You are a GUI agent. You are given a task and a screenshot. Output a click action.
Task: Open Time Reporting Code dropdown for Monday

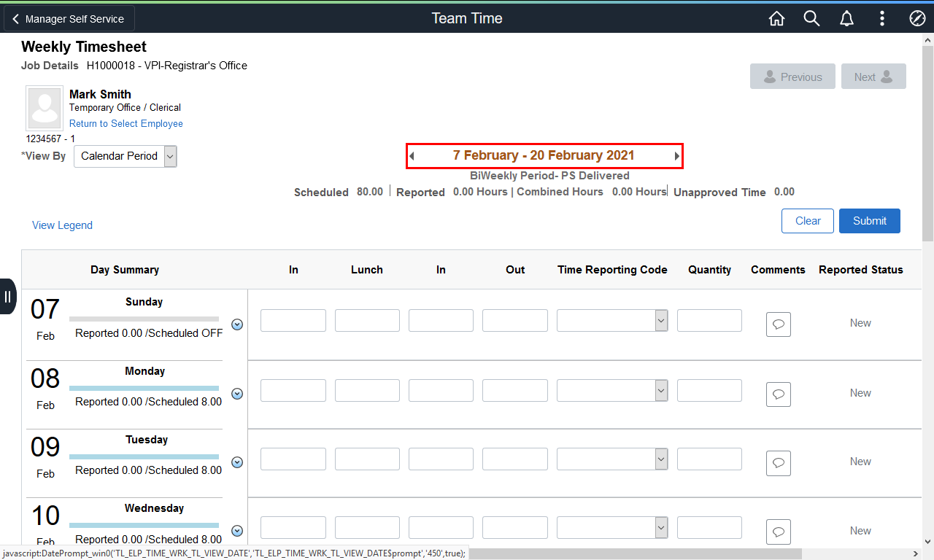[x=611, y=390]
